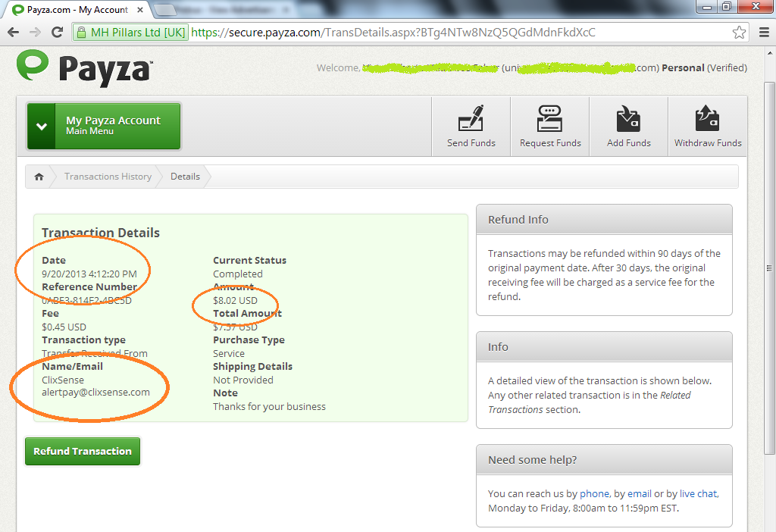Open Send Funds
Viewport: 776px width, 532px height.
471,127
